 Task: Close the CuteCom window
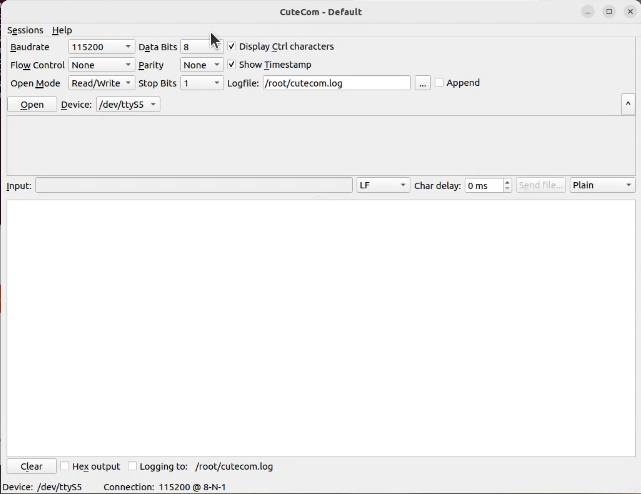point(630,12)
